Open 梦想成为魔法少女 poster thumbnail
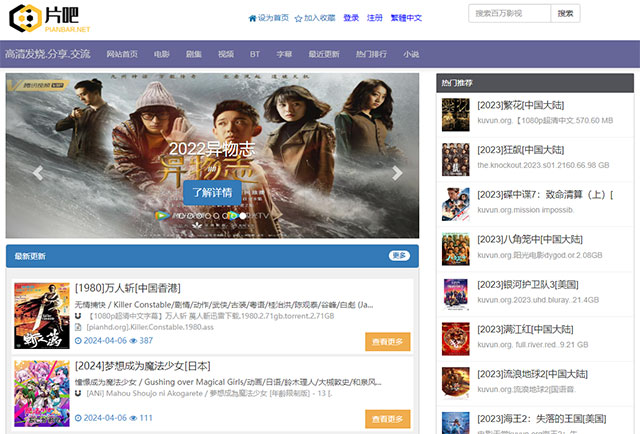This screenshot has height=434, width=640. point(42,393)
